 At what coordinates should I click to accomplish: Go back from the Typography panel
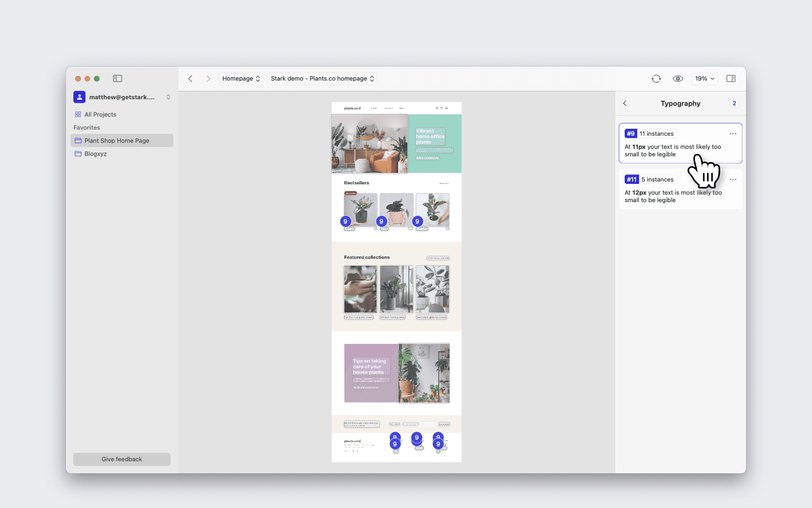tap(624, 103)
